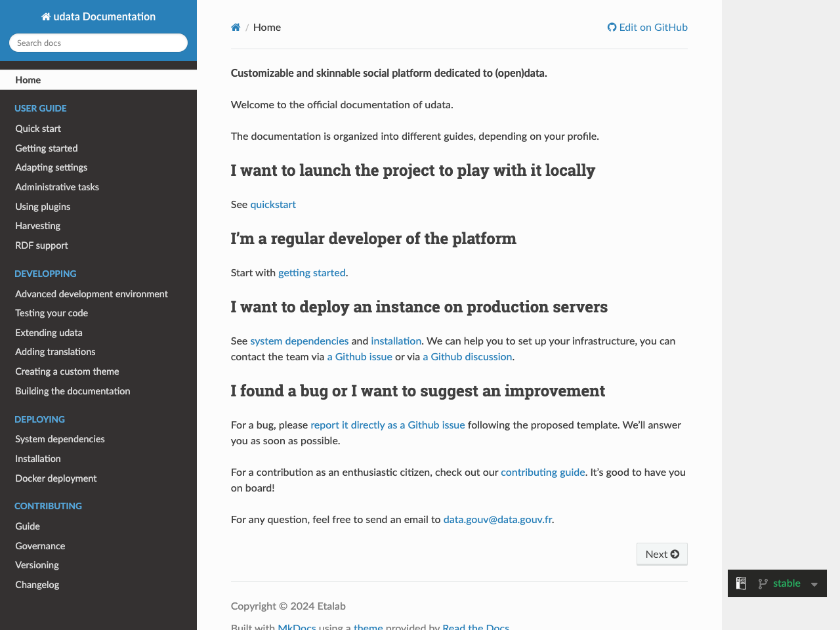
Task: Go to Getting started in sidebar
Action: 98,148
